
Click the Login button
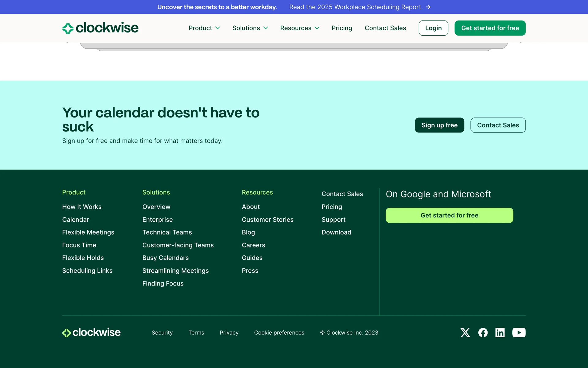tap(433, 28)
